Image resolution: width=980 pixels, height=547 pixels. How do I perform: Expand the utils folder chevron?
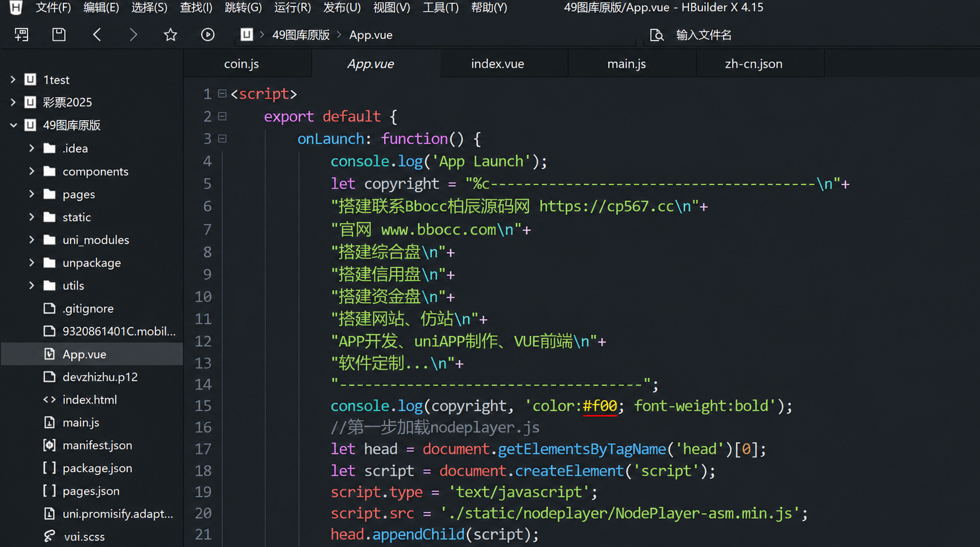click(32, 285)
